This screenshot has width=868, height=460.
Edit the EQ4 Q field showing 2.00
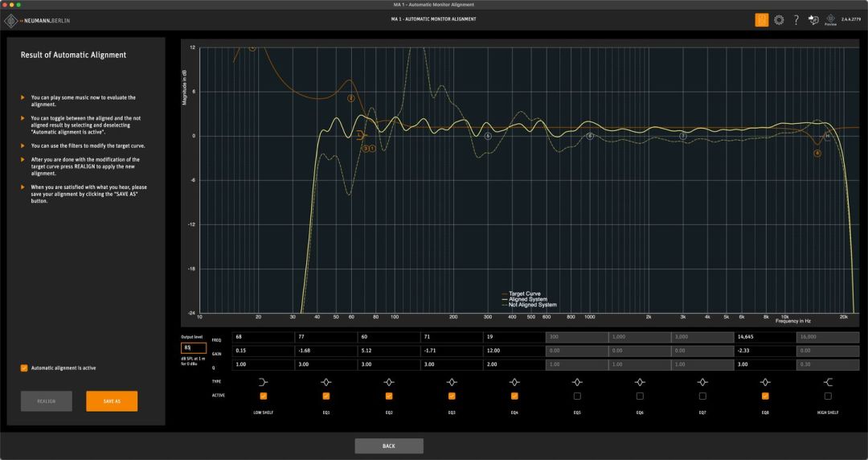coord(514,364)
